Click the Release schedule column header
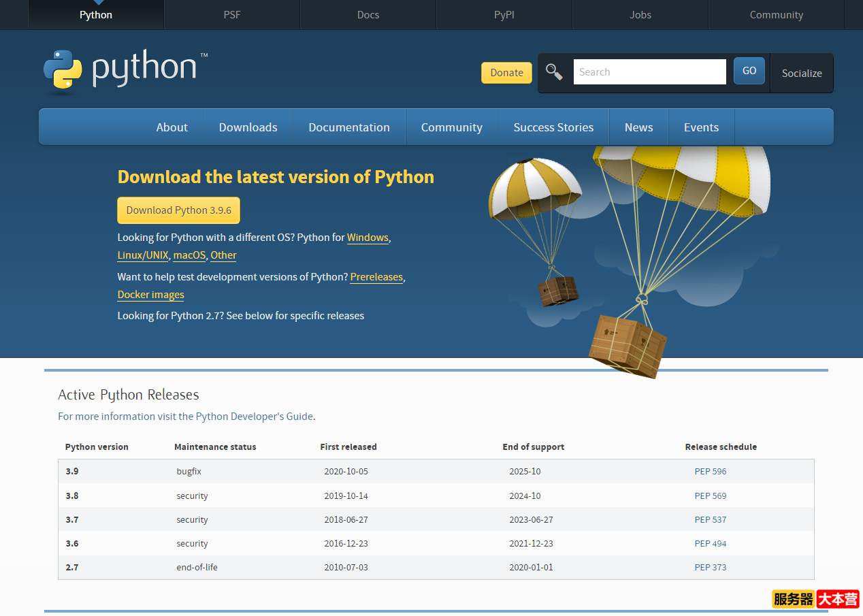This screenshot has width=863, height=616. pos(721,447)
